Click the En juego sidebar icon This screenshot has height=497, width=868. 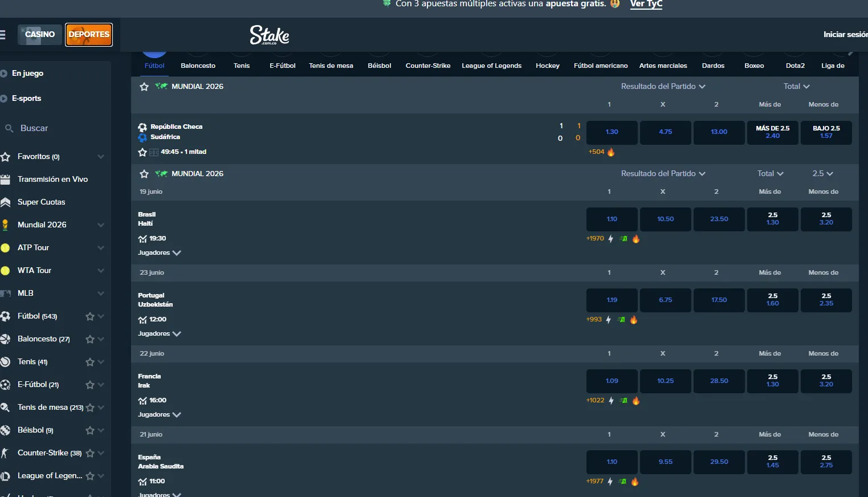coord(4,74)
